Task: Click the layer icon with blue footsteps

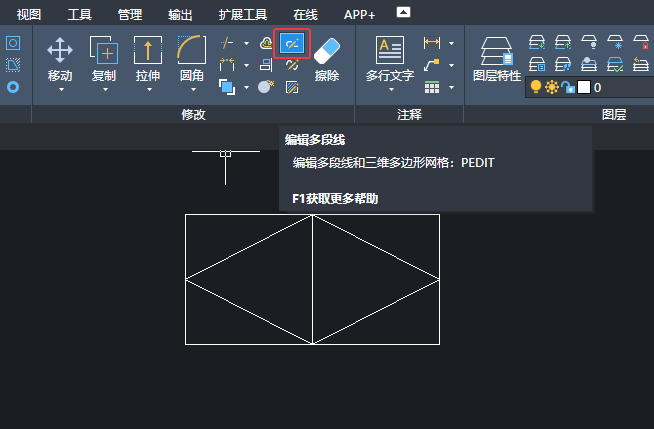Action: (563, 64)
